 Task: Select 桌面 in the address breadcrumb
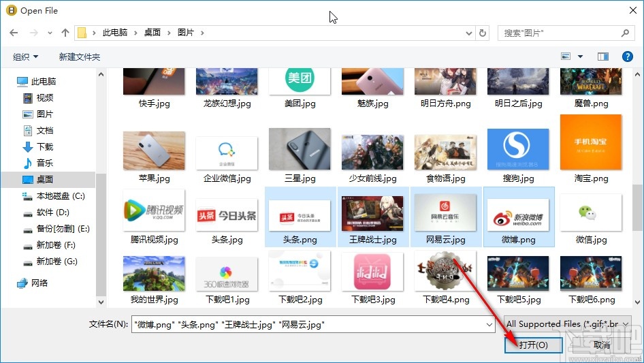tap(152, 33)
